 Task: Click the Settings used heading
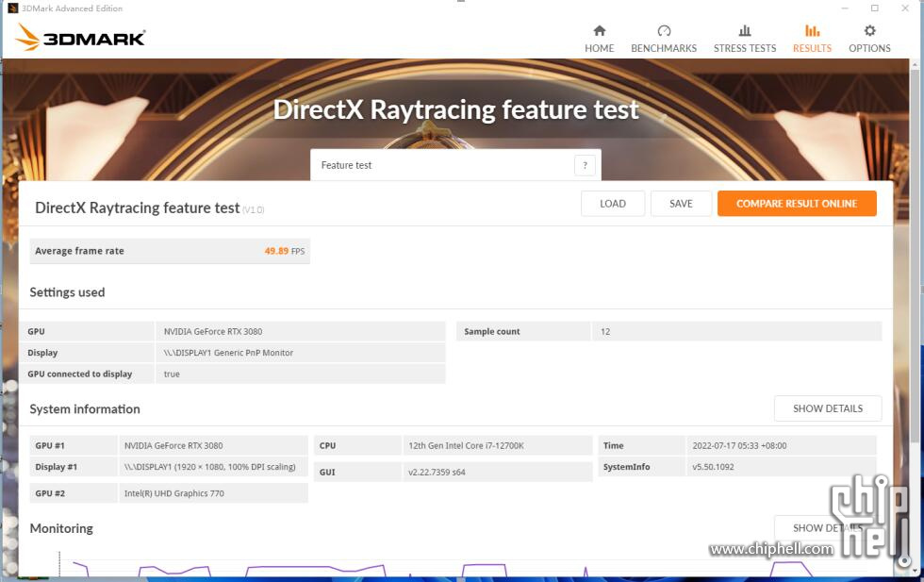tap(67, 292)
